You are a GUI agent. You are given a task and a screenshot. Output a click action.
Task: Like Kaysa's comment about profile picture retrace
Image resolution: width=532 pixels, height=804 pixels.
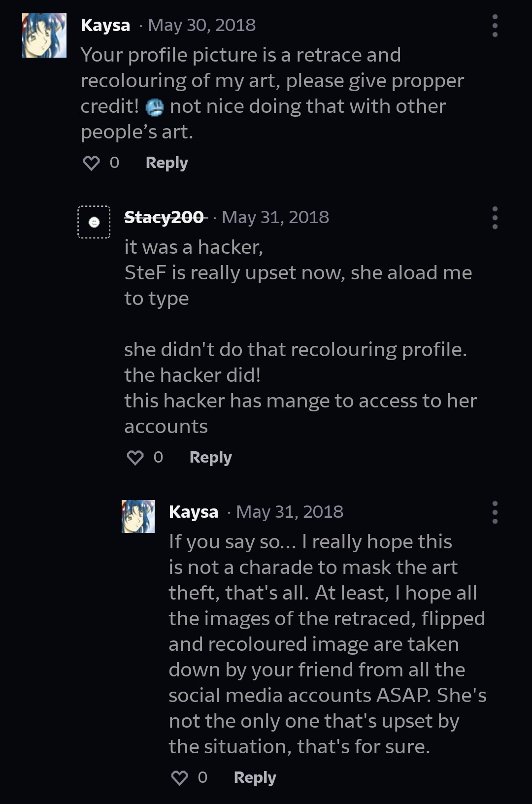[x=92, y=163]
